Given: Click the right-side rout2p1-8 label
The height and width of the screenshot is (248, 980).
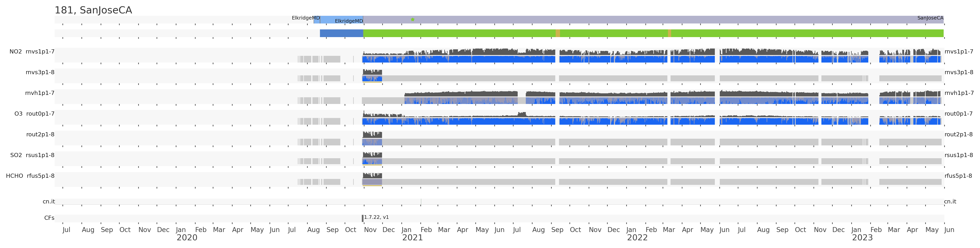Looking at the screenshot, I should [958, 134].
